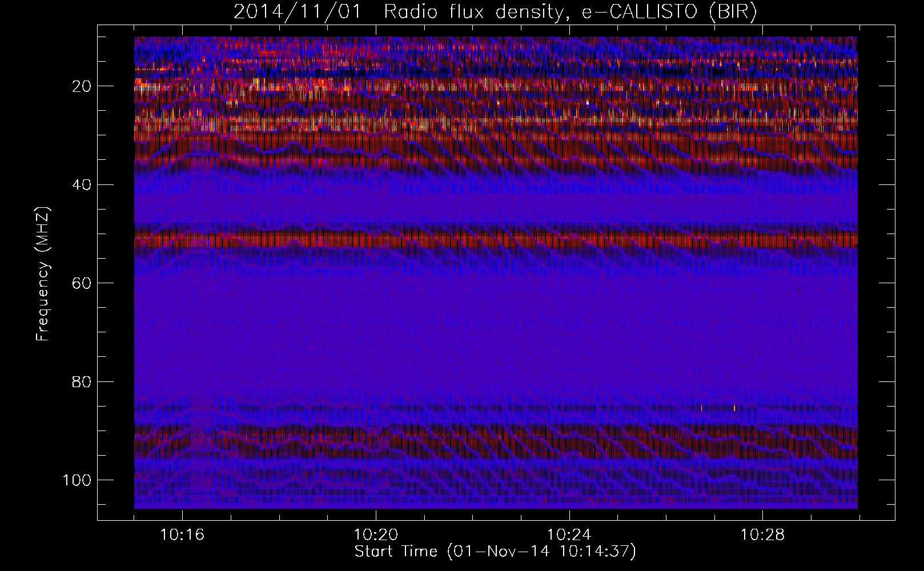The width and height of the screenshot is (924, 571).
Task: Click the 'Start Time (01-Nov-14 10:14:37)' label
Action: tap(495, 552)
